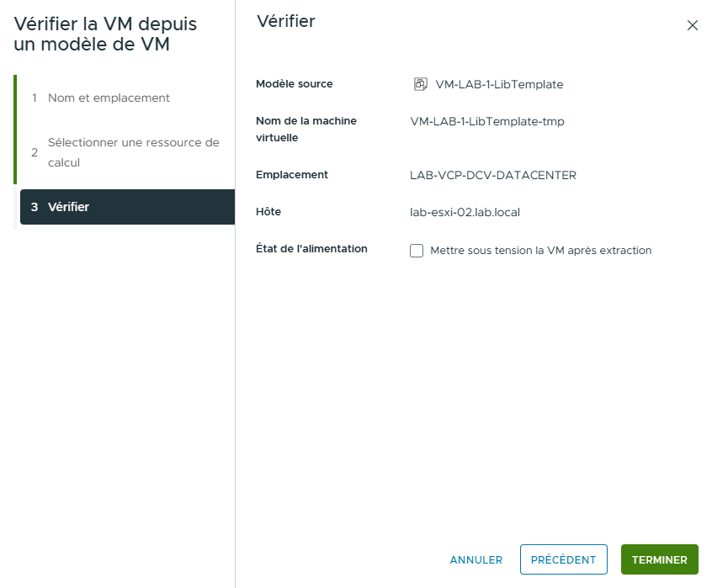Click the Vérifier panel heading

coord(286,22)
